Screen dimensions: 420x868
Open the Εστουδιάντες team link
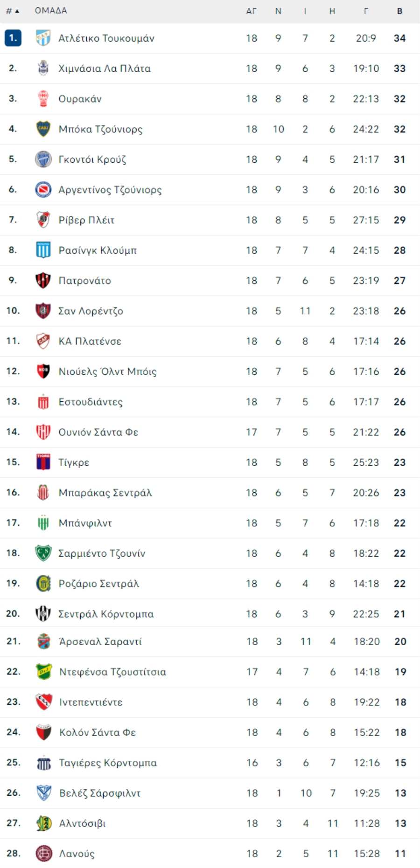click(x=91, y=402)
